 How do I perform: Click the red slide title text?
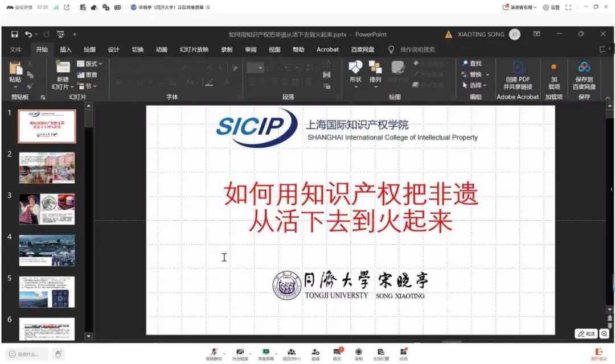click(351, 207)
